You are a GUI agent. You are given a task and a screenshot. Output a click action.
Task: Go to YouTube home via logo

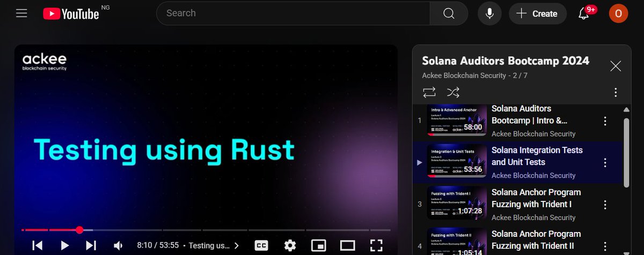click(71, 14)
